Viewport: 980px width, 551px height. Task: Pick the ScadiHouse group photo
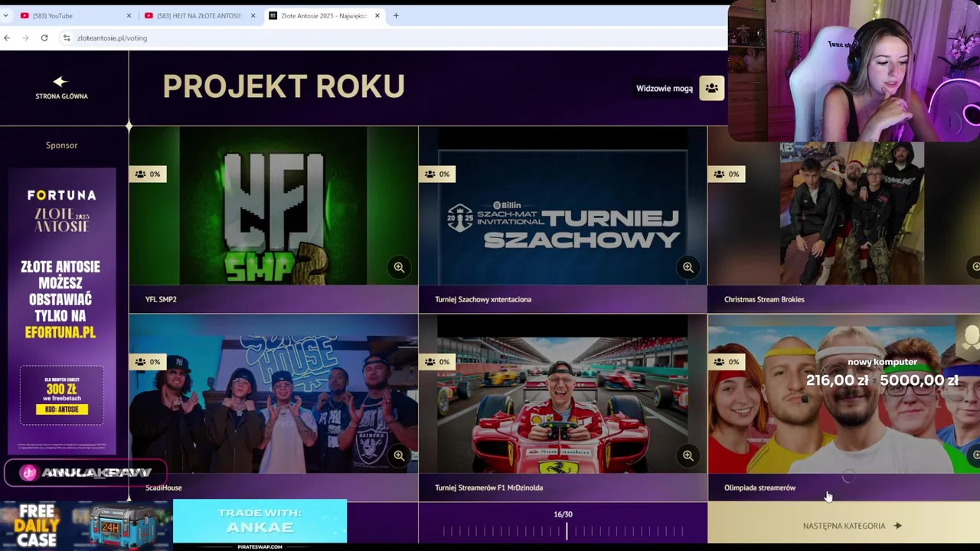[x=273, y=393]
